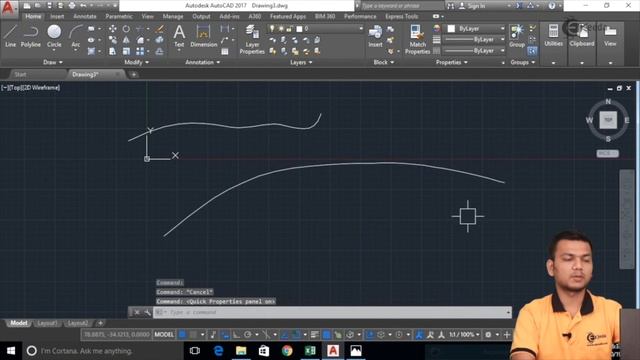
Task: Toggle snap mode in status bar
Action: click(193, 335)
